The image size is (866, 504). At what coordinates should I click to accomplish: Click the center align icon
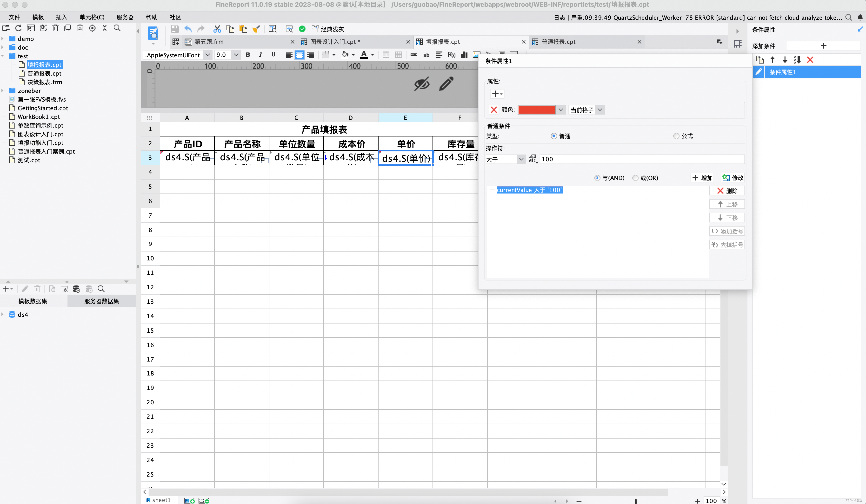coord(300,55)
